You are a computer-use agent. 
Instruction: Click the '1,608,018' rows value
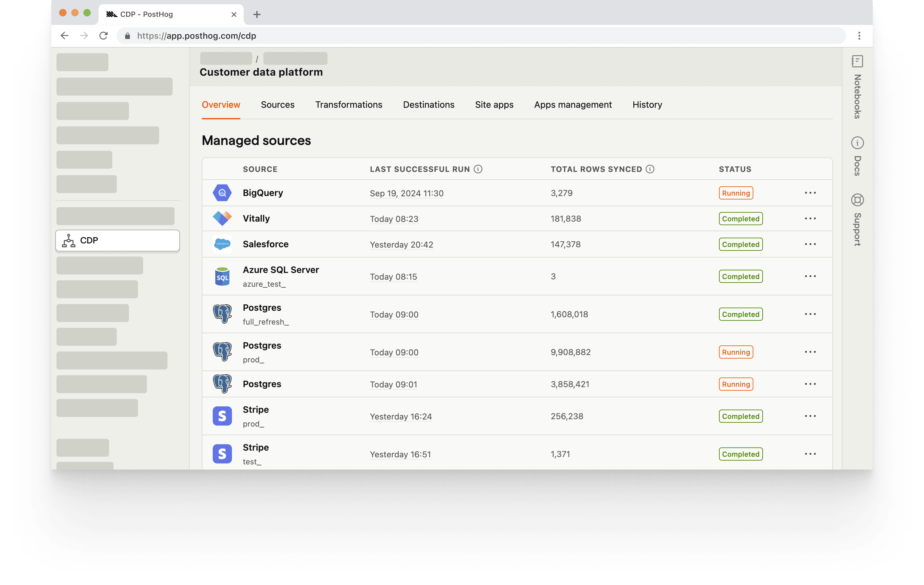tap(569, 314)
